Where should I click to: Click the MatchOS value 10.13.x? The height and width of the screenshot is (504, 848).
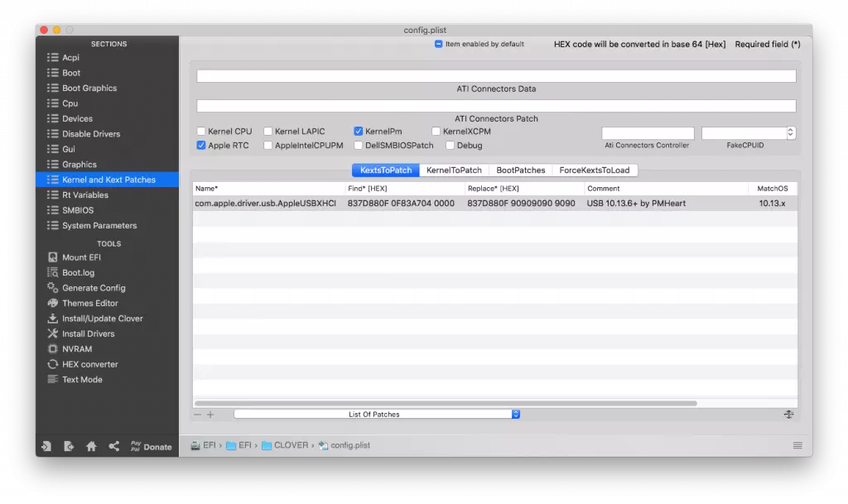click(x=772, y=203)
